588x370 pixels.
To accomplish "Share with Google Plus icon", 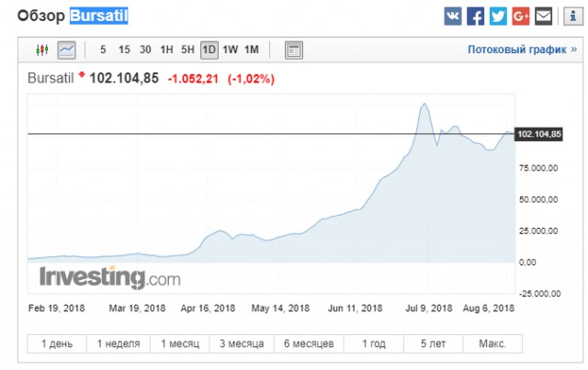I will (x=521, y=17).
